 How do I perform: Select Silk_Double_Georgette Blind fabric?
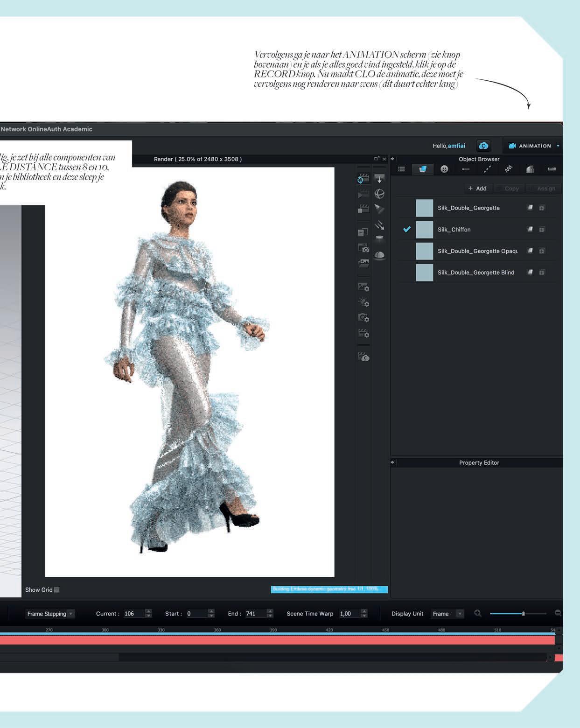[475, 273]
